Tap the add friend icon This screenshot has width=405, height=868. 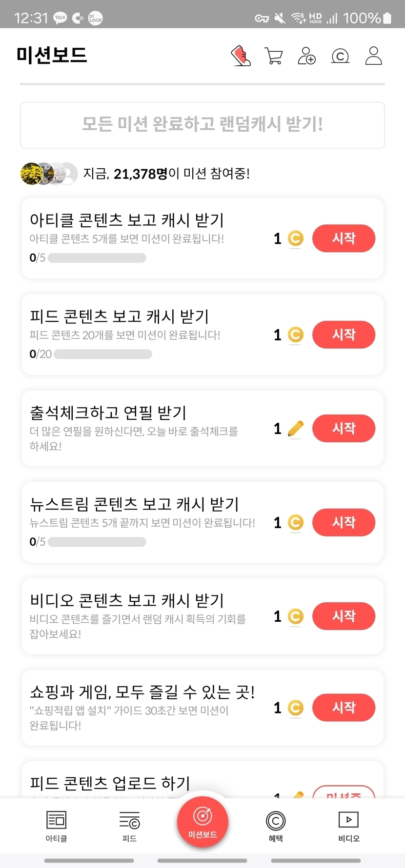(x=306, y=56)
